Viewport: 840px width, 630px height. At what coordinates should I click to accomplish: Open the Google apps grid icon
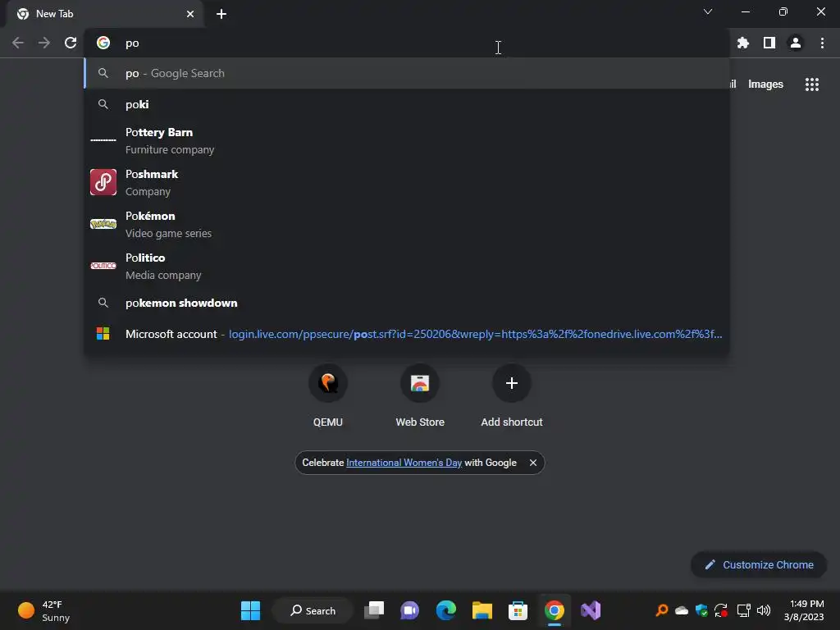coord(811,84)
